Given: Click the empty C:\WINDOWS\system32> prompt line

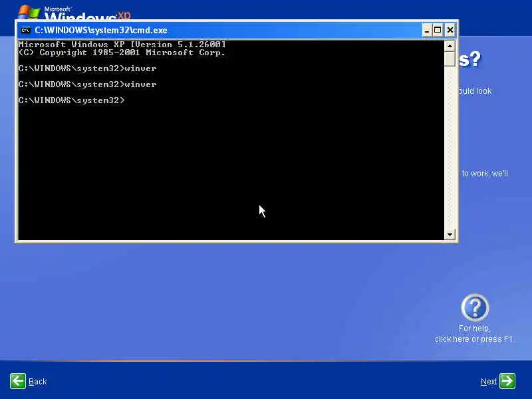Looking at the screenshot, I should click(72, 100).
